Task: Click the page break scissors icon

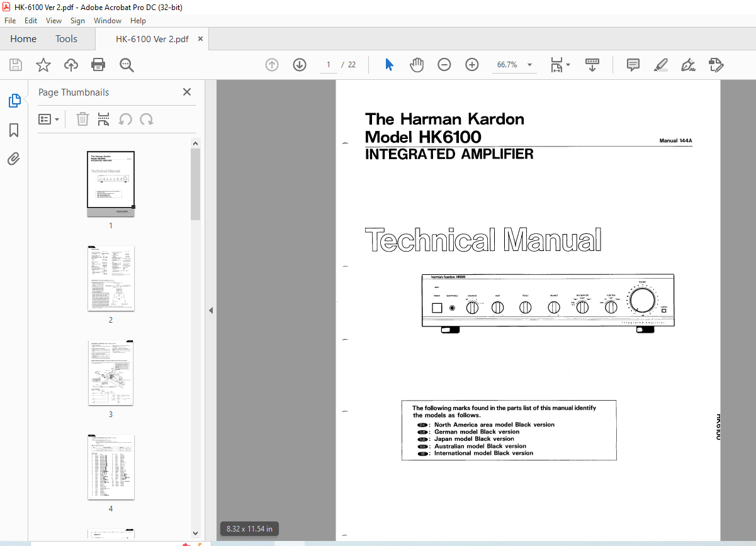Action: point(104,119)
